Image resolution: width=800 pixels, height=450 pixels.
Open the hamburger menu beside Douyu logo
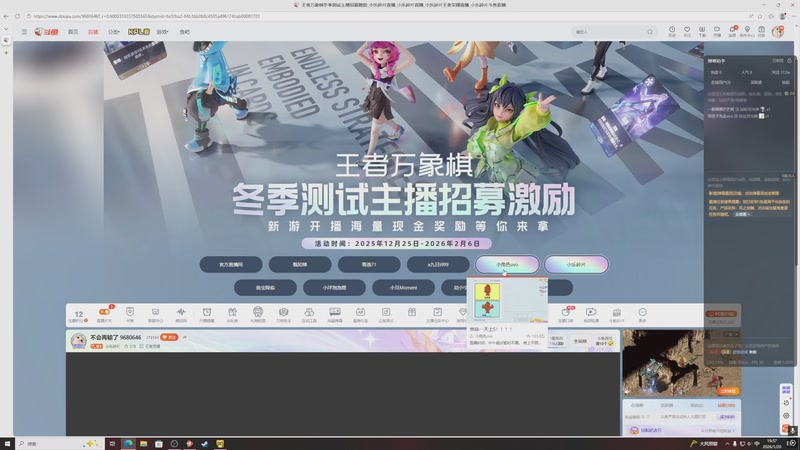coord(24,32)
